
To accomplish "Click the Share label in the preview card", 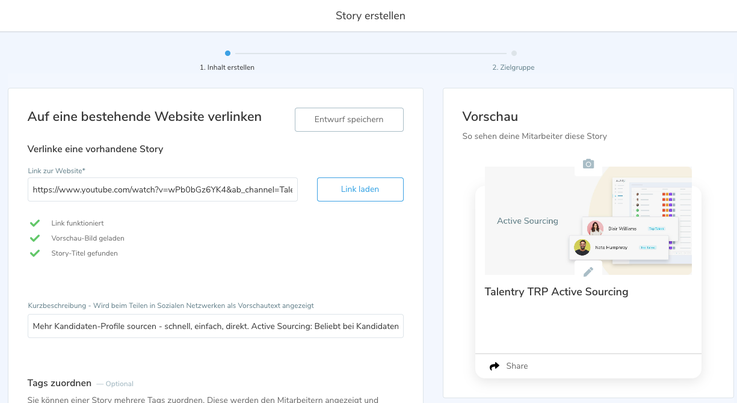I will (x=517, y=366).
